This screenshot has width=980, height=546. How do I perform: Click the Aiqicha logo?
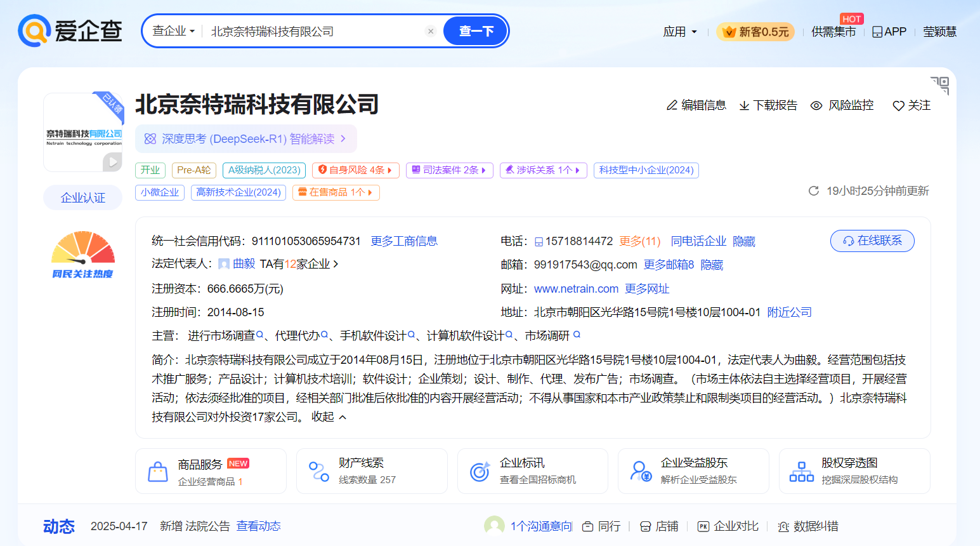coord(70,30)
